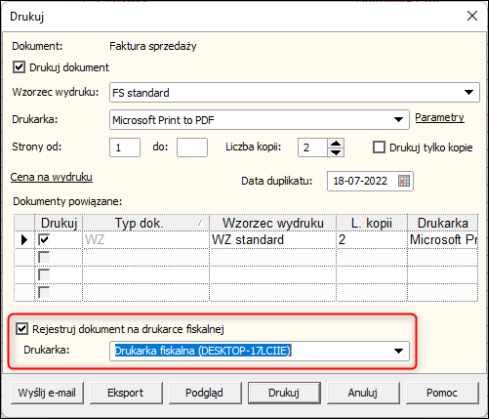
Task: Focus the Strony od input field
Action: point(125,147)
